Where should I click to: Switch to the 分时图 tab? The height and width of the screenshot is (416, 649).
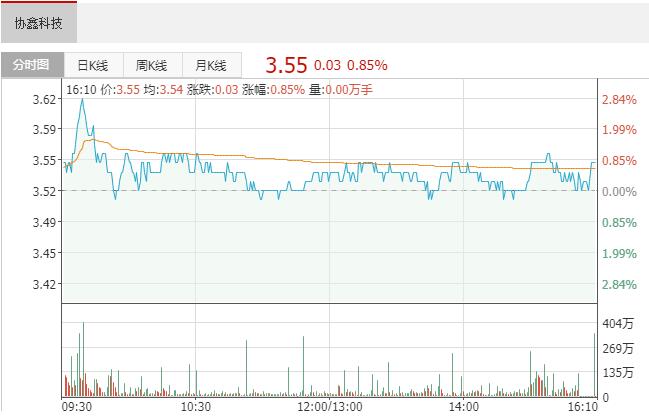coord(32,65)
